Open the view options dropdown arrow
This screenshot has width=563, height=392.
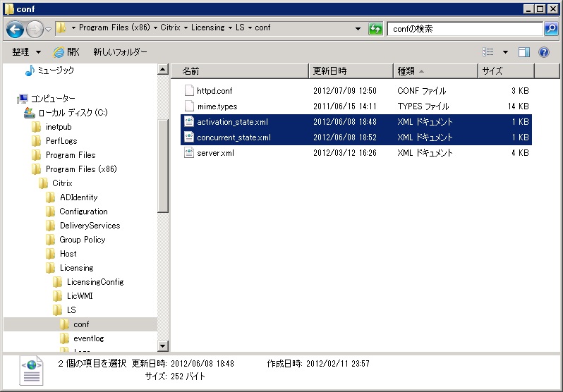pos(505,52)
